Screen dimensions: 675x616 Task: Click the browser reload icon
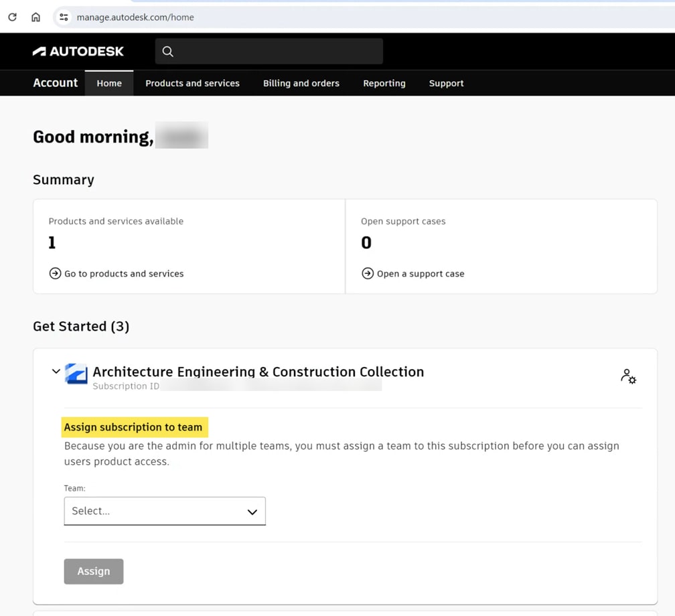(x=12, y=17)
